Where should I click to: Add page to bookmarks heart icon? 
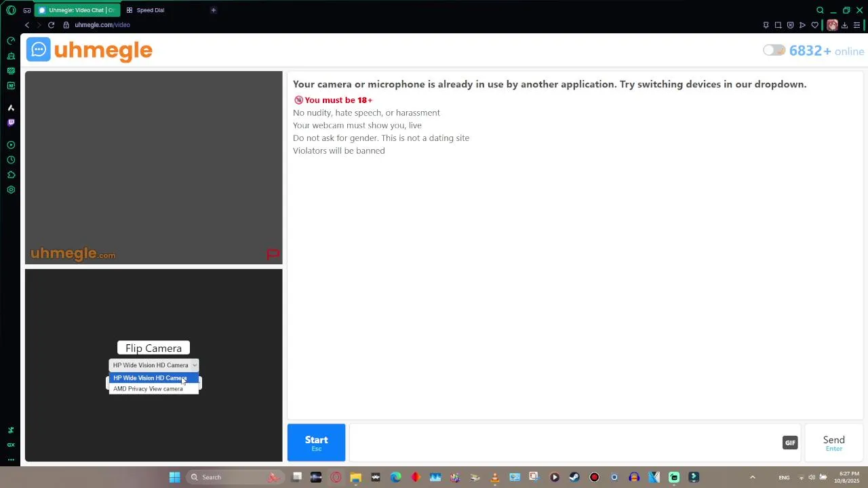pos(814,25)
